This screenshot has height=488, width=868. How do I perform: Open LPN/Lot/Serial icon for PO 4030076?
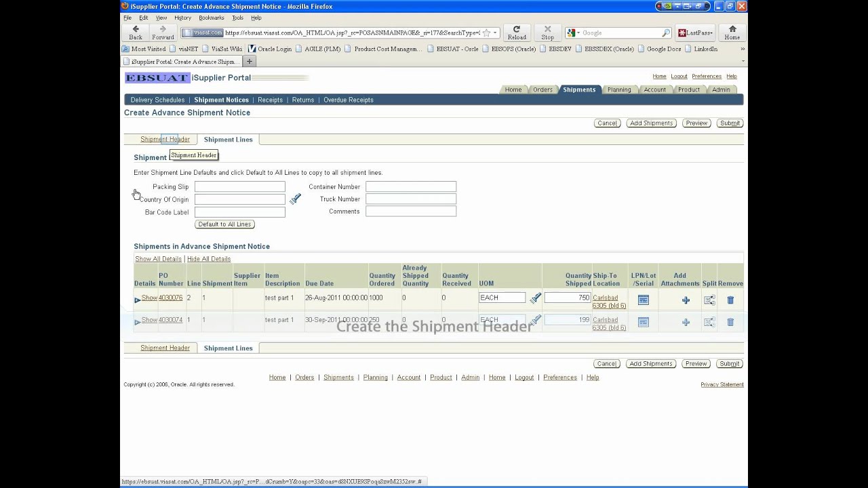tap(643, 300)
